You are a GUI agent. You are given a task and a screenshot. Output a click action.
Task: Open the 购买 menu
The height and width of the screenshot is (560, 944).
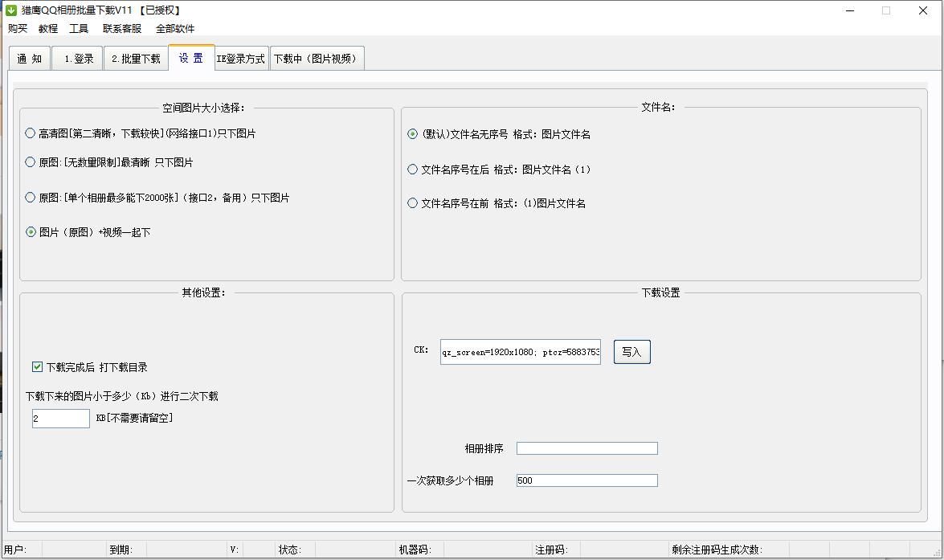tap(18, 28)
